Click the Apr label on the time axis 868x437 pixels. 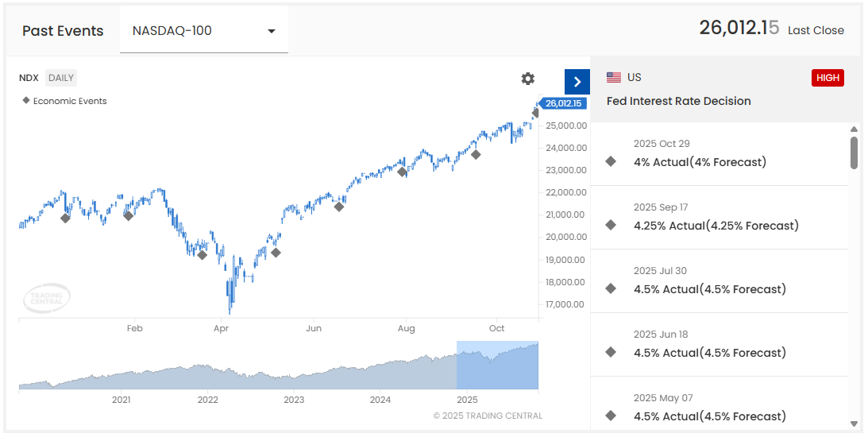pos(222,328)
